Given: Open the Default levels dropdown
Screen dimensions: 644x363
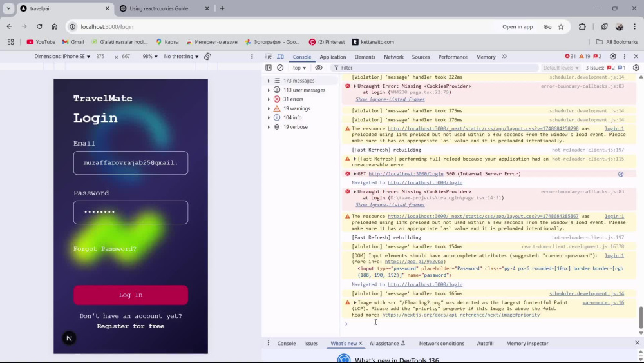Looking at the screenshot, I should tap(561, 68).
